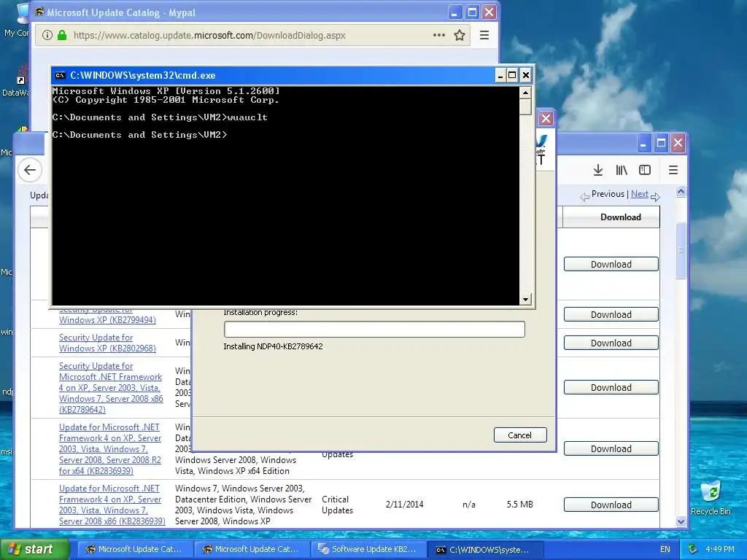This screenshot has height=560, width=747.
Task: Close the installer dialog with red X
Action: 546,119
